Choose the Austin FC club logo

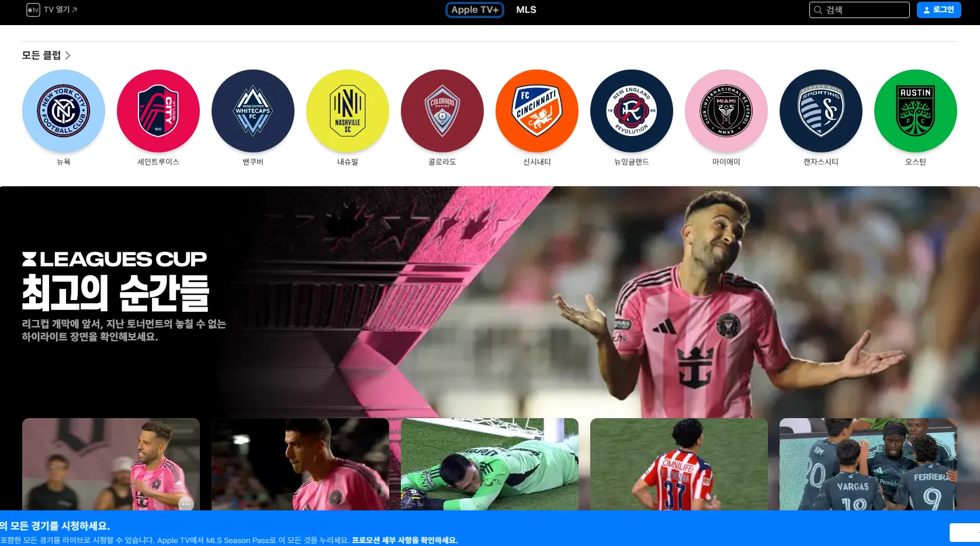tap(916, 111)
